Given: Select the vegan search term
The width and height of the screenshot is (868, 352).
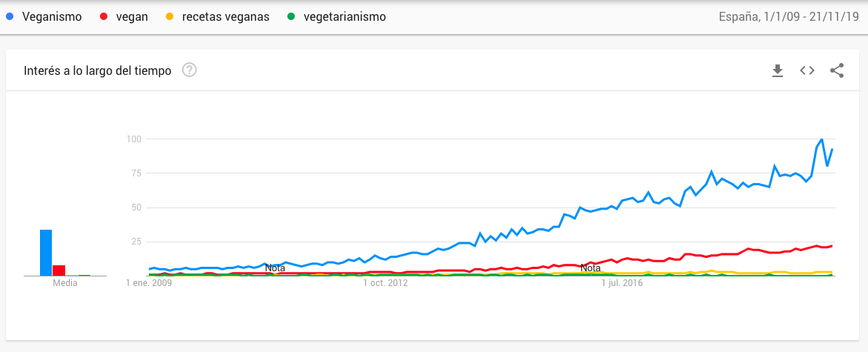Looking at the screenshot, I should tap(133, 16).
